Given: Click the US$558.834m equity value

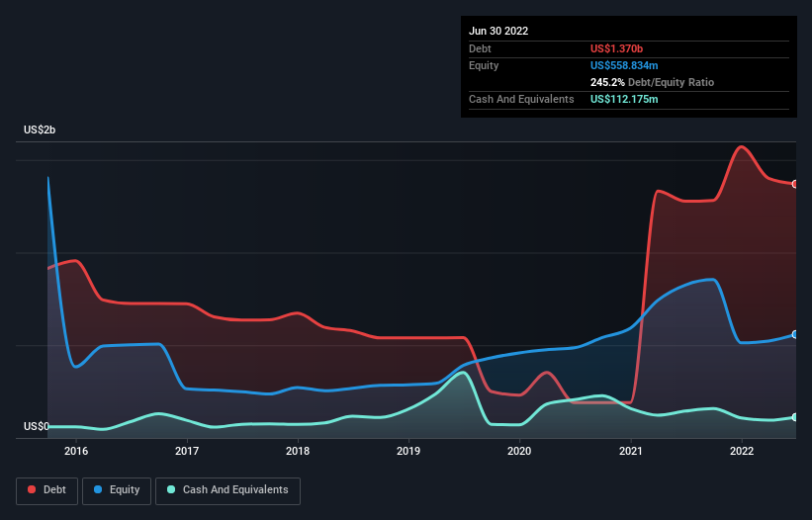Looking at the screenshot, I should coord(624,65).
